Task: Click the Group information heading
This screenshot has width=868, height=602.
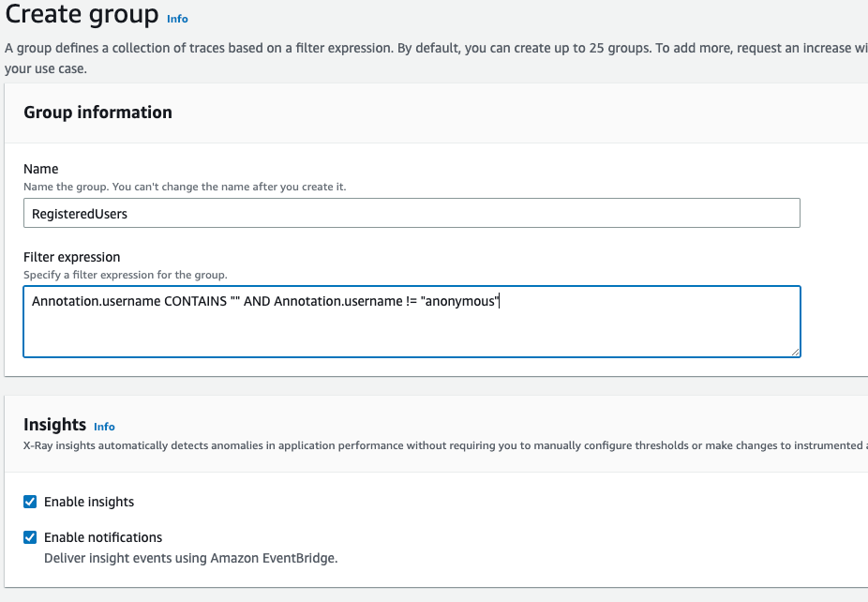Action: [x=98, y=113]
